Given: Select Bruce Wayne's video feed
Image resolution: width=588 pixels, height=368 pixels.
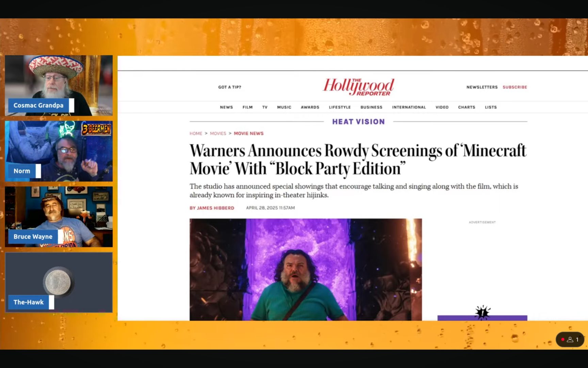Looking at the screenshot, I should pos(59,217).
